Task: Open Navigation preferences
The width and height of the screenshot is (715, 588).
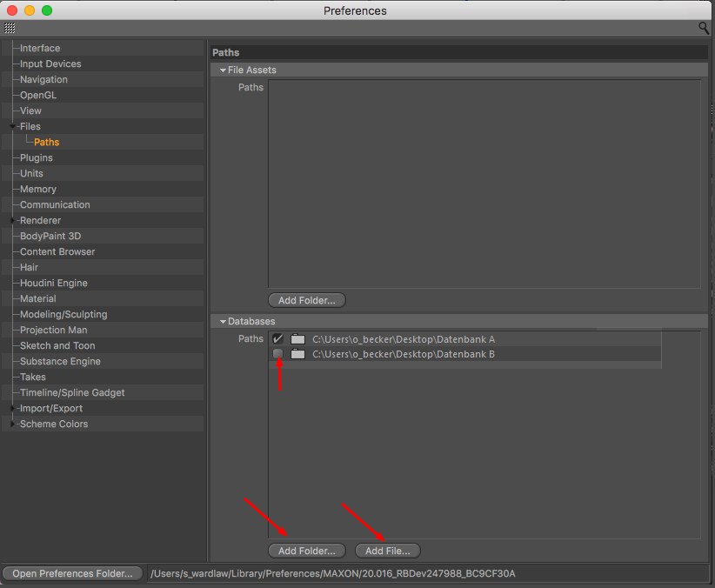Action: click(43, 79)
